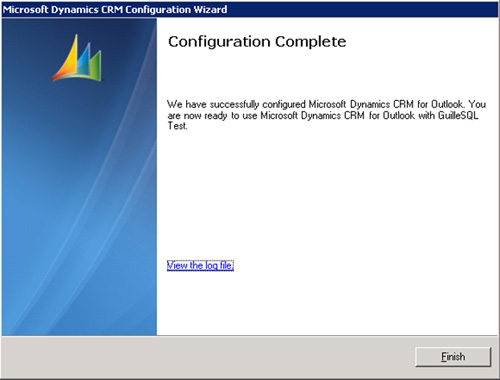This screenshot has width=500, height=380.
Task: Click the Microsoft Dynamics logo icon
Action: [x=77, y=58]
